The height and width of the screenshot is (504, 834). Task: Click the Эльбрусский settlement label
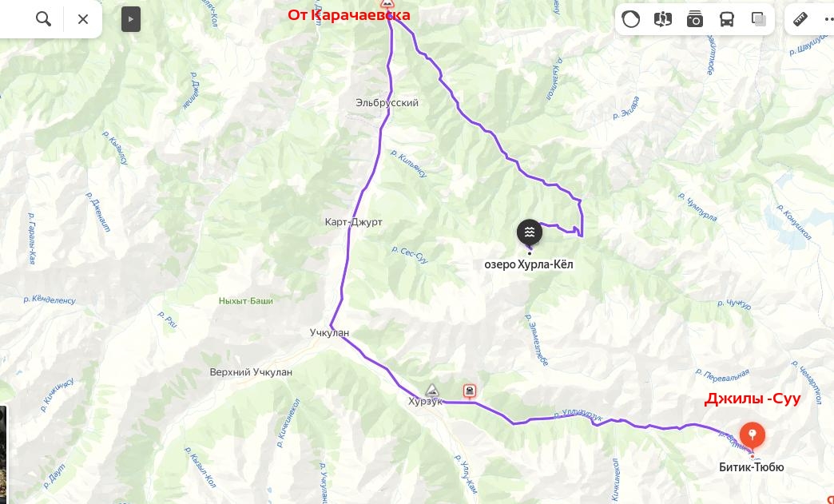[x=387, y=102]
